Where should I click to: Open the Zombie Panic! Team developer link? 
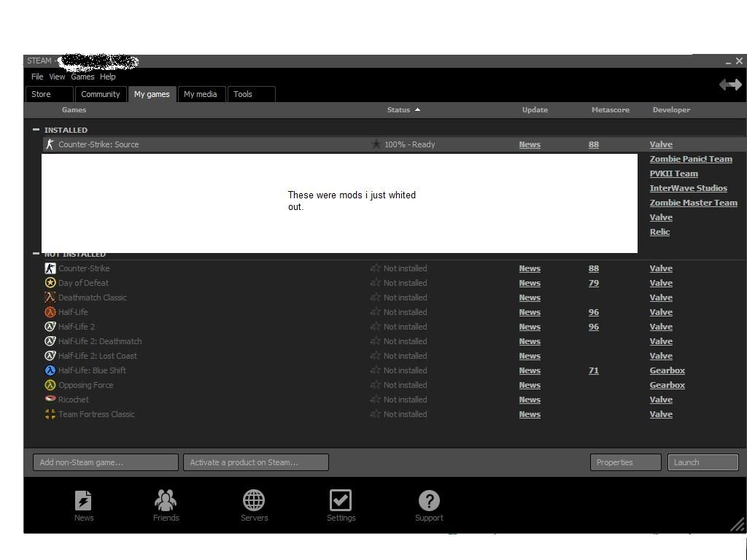pos(691,159)
